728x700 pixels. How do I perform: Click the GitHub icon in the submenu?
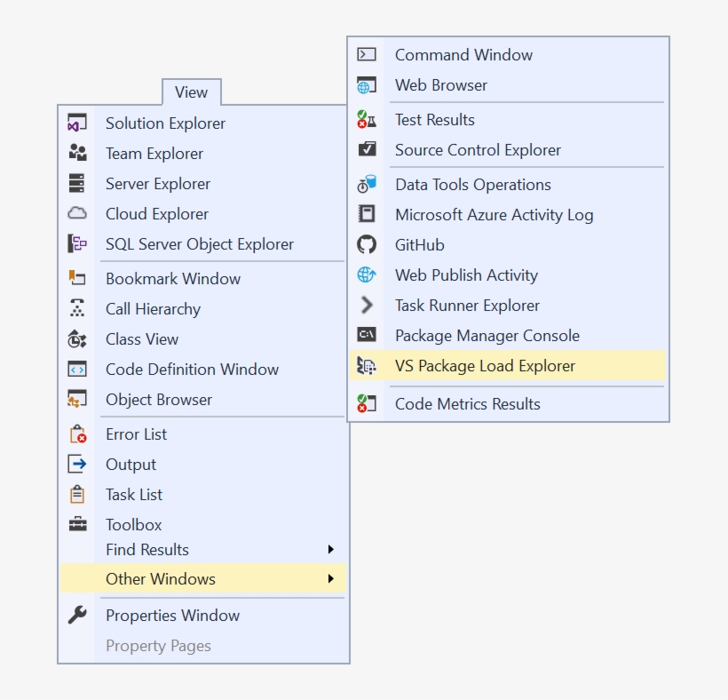click(368, 244)
